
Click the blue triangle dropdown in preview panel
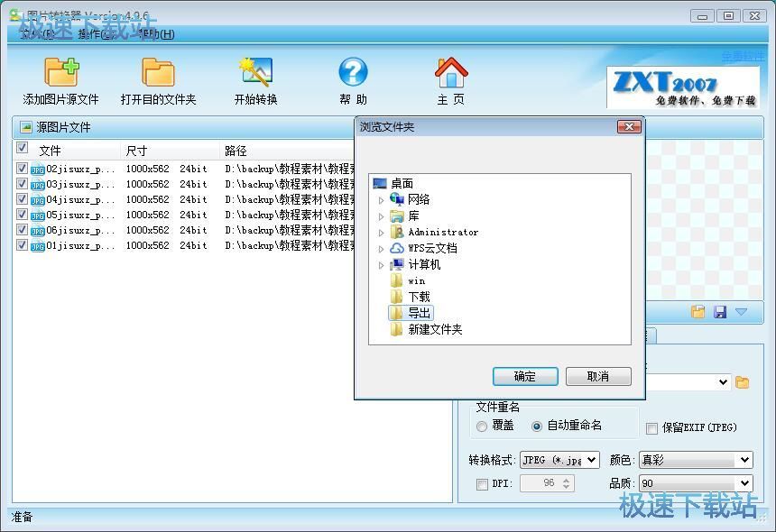point(742,311)
